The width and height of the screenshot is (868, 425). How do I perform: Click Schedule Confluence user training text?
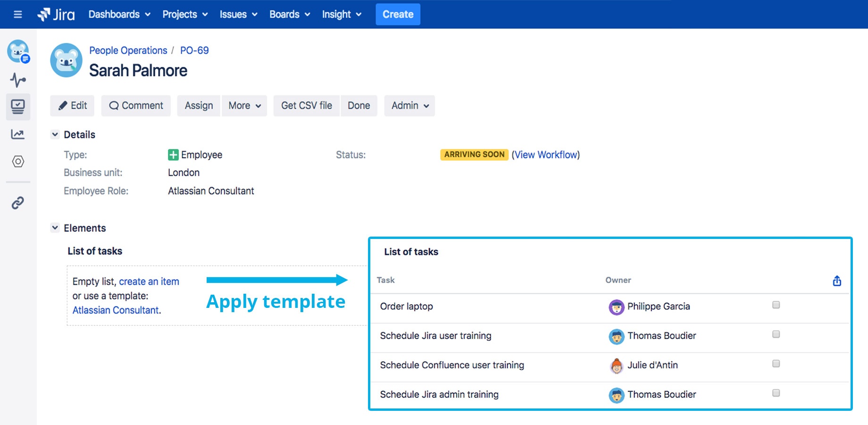point(452,365)
